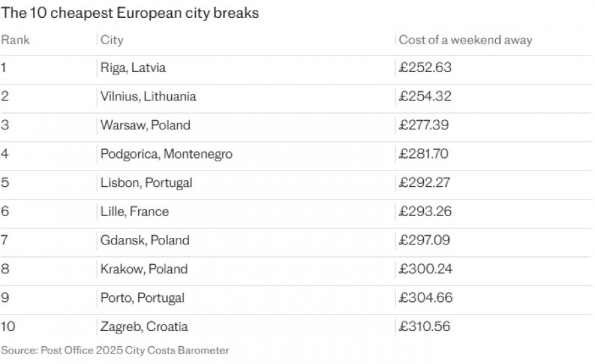595x364 pixels.
Task: Select the Krakow, Poland entry
Action: [144, 269]
